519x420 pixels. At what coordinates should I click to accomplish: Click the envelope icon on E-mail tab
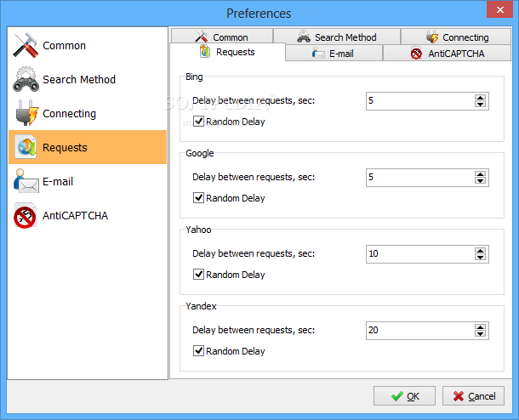pyautogui.click(x=318, y=53)
